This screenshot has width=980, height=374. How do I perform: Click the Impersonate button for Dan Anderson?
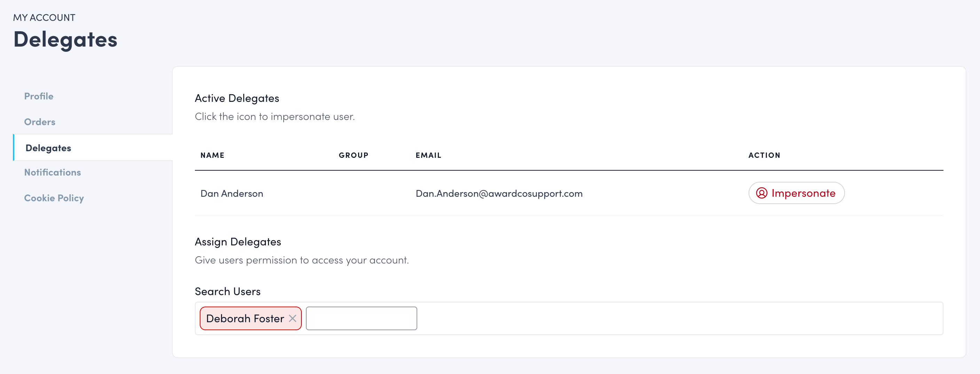[796, 193]
